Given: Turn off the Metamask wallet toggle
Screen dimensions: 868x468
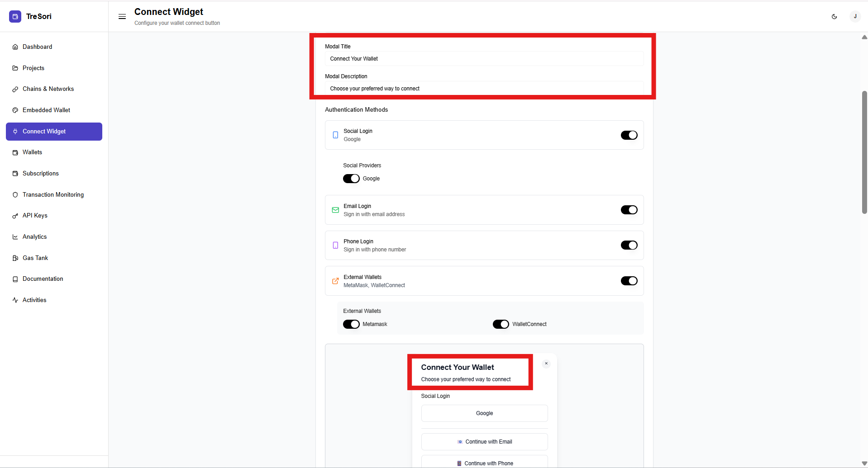Looking at the screenshot, I should (351, 324).
